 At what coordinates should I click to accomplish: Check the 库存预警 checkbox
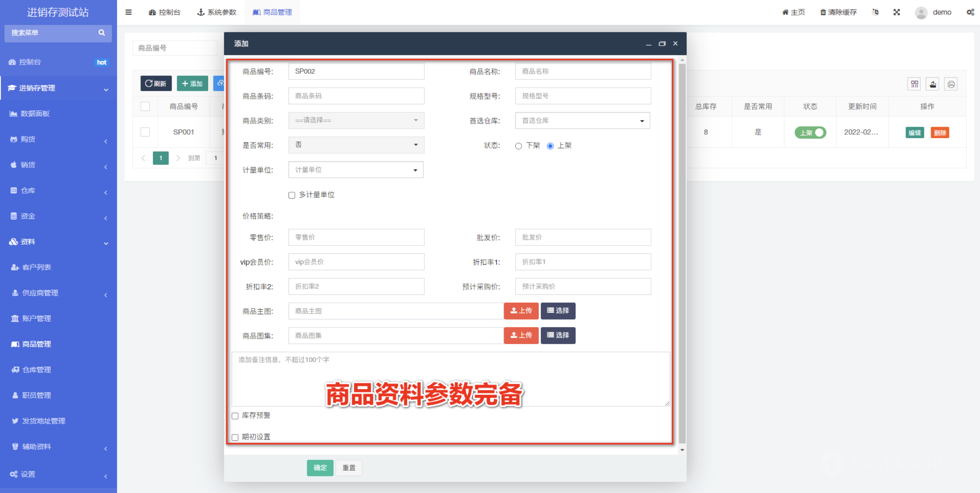point(235,416)
